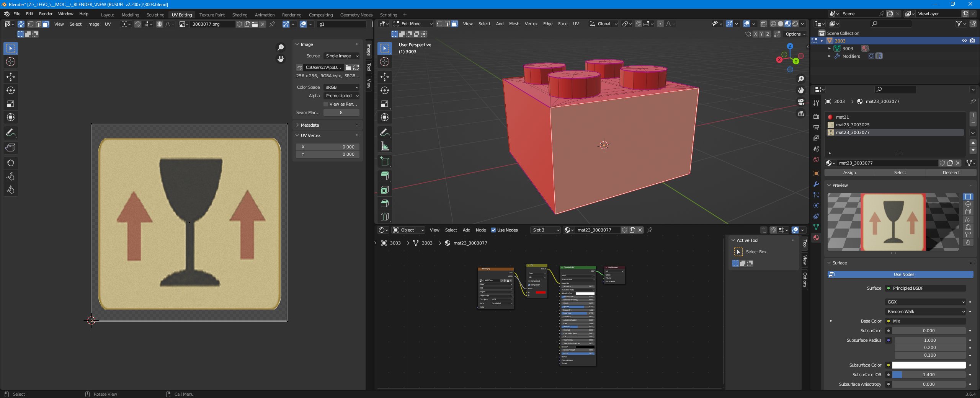The height and width of the screenshot is (398, 980).
Task: Open the GGX distribution dropdown
Action: (x=925, y=302)
